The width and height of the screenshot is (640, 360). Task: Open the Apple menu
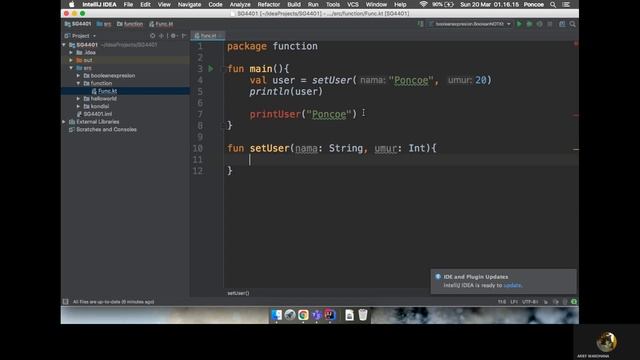71,4
